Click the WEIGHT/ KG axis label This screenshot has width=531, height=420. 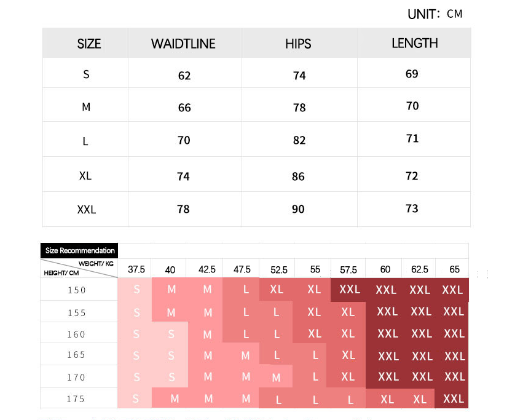[96, 263]
